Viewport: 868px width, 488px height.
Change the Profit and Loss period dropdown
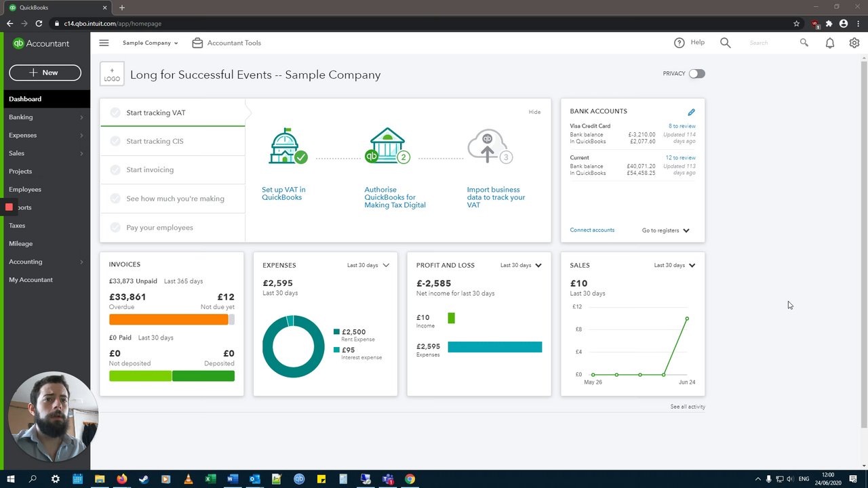coord(521,265)
